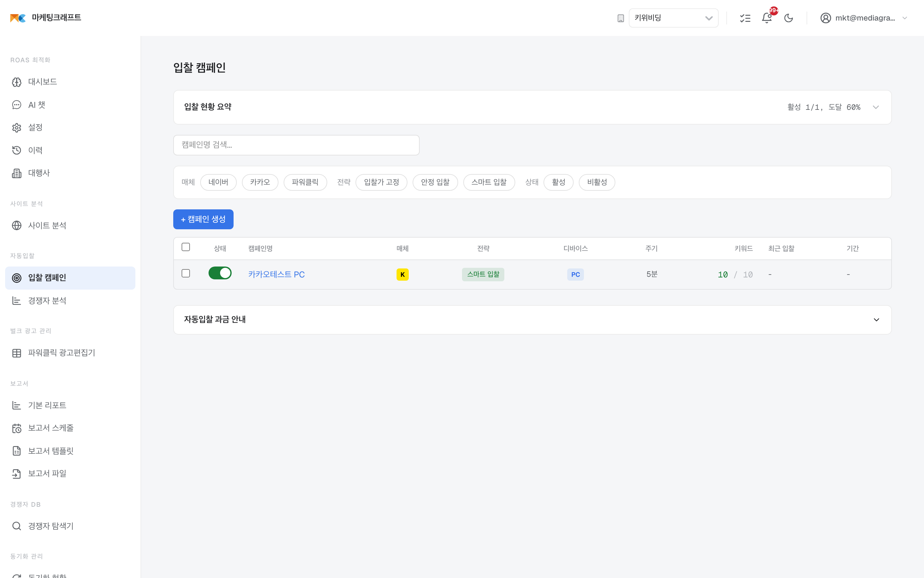Toggle the 스마트 입찰 strategy filter chip

click(489, 182)
